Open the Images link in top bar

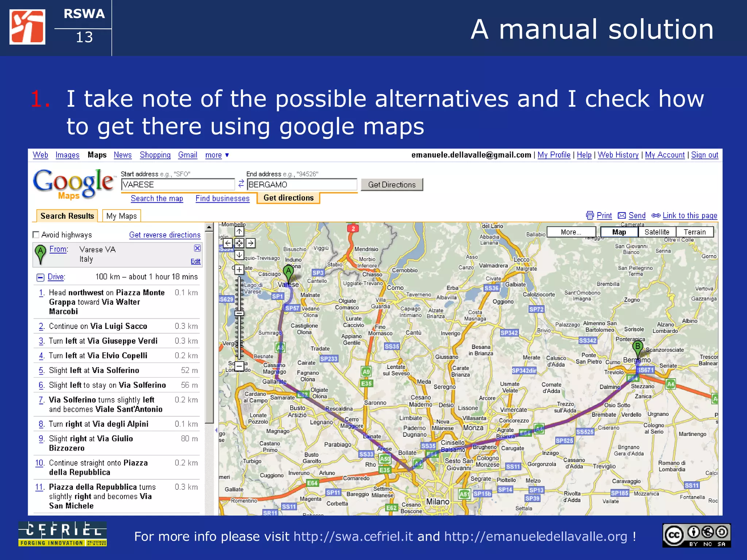pos(67,155)
